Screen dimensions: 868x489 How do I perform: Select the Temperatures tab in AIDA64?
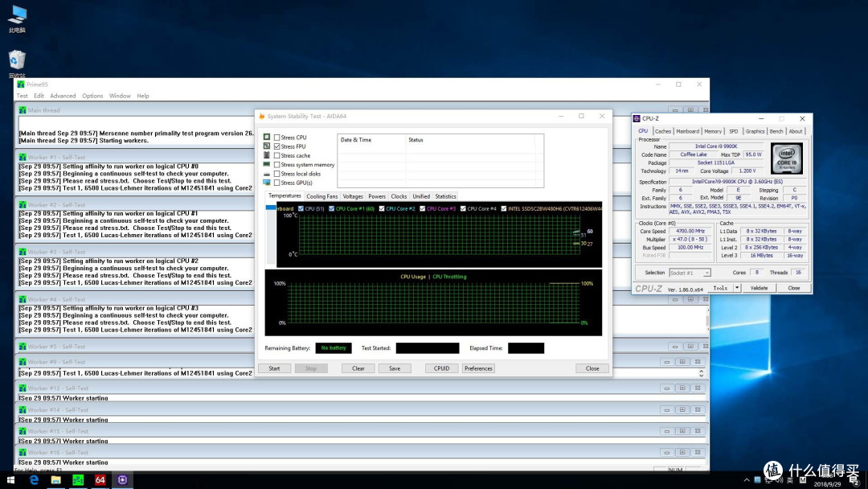[285, 196]
